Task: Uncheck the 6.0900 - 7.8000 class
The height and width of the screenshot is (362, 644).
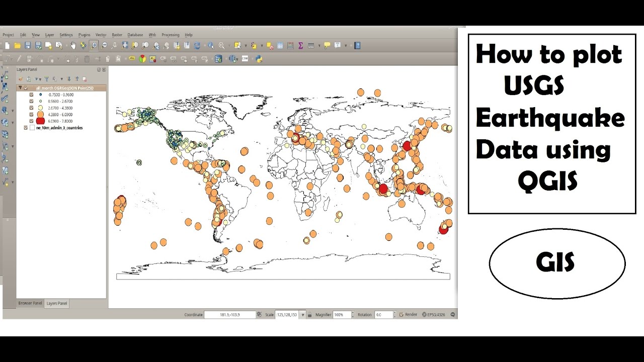Action: pyautogui.click(x=32, y=121)
